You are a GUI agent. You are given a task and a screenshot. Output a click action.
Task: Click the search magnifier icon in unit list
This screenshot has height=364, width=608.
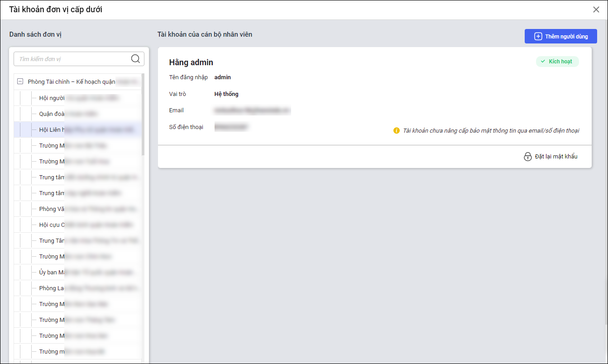[x=135, y=58]
